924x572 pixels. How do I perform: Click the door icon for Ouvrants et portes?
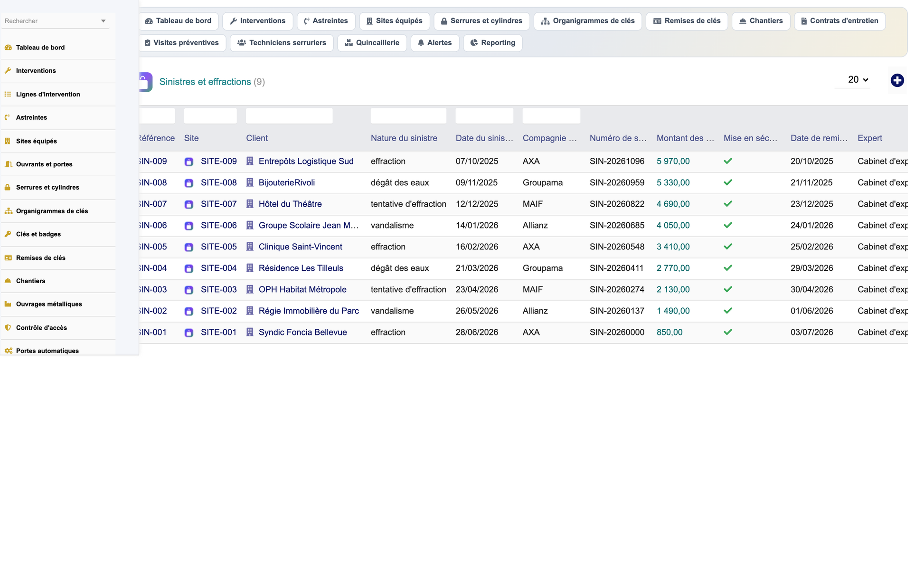pos(8,164)
